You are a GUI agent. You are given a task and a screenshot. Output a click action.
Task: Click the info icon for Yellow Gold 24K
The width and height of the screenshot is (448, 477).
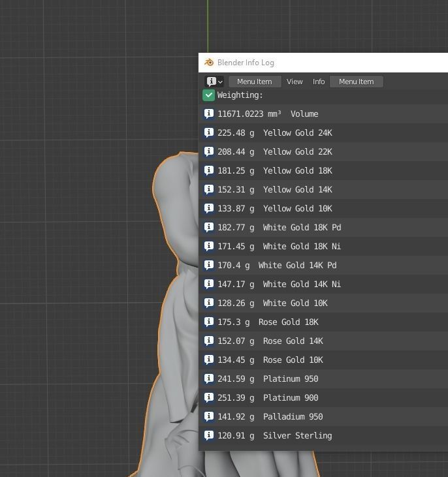[208, 132]
